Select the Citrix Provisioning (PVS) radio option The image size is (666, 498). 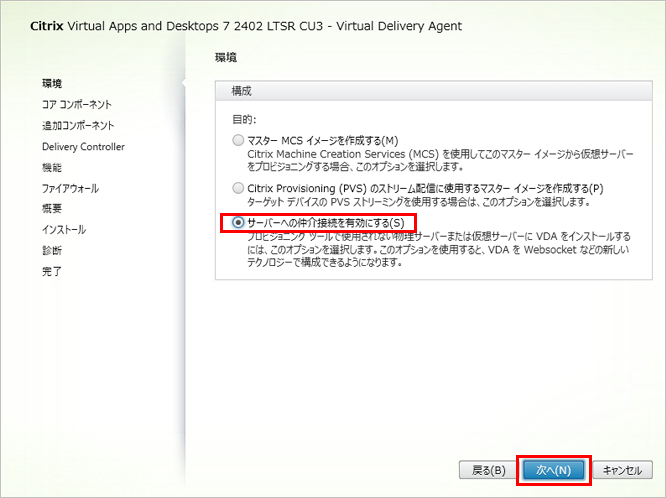[237, 188]
